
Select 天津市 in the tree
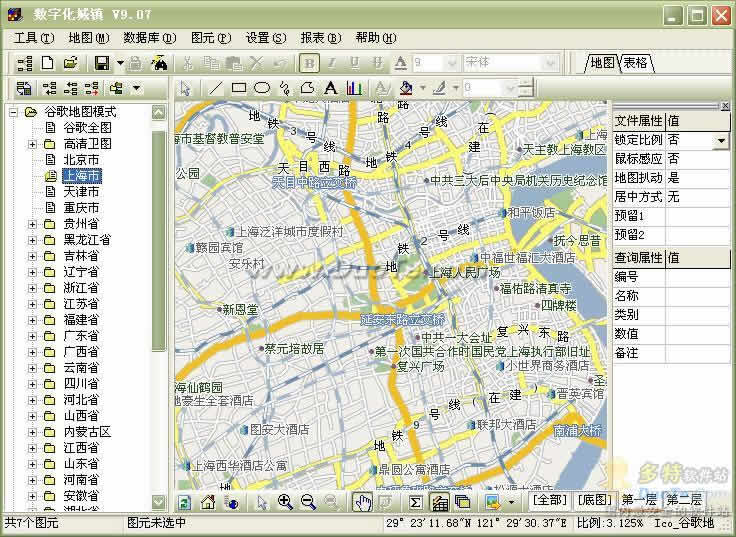(81, 192)
